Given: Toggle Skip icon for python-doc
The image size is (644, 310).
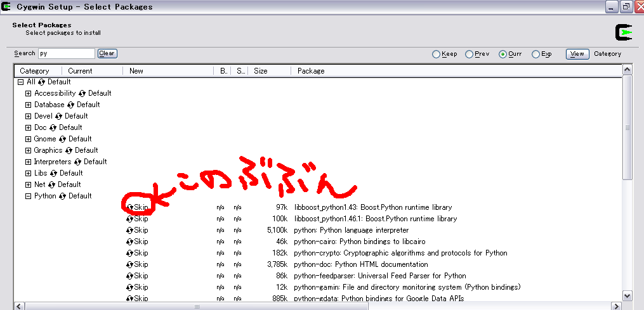Looking at the screenshot, I should pyautogui.click(x=130, y=264).
